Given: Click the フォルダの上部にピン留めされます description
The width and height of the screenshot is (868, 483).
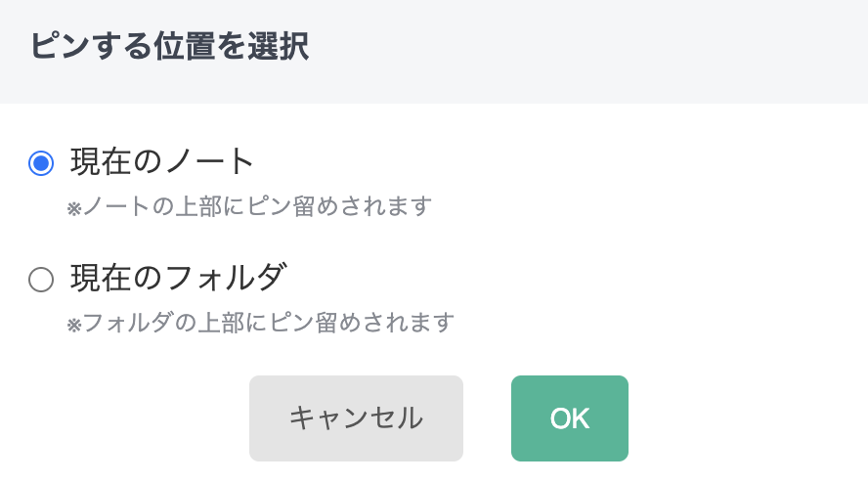Looking at the screenshot, I should [x=269, y=323].
